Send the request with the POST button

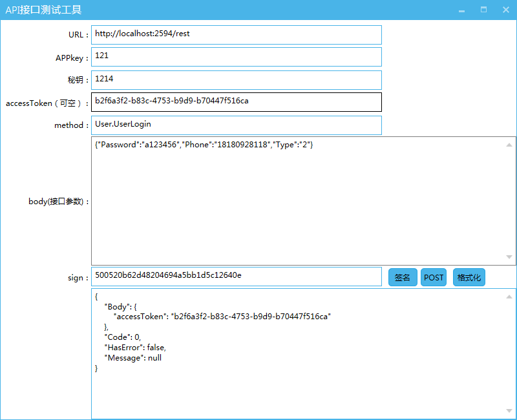(434, 277)
